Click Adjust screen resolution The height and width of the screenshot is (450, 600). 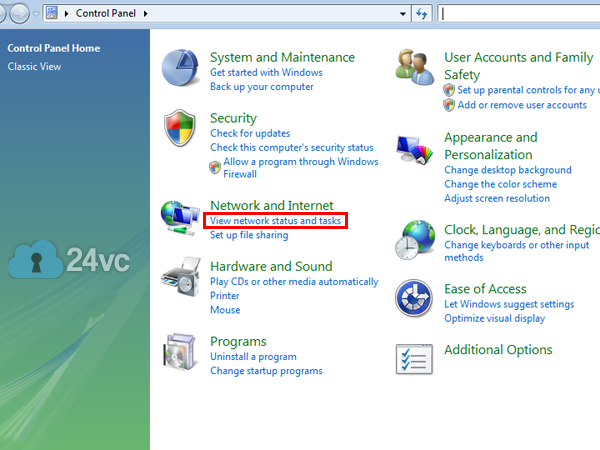497,198
